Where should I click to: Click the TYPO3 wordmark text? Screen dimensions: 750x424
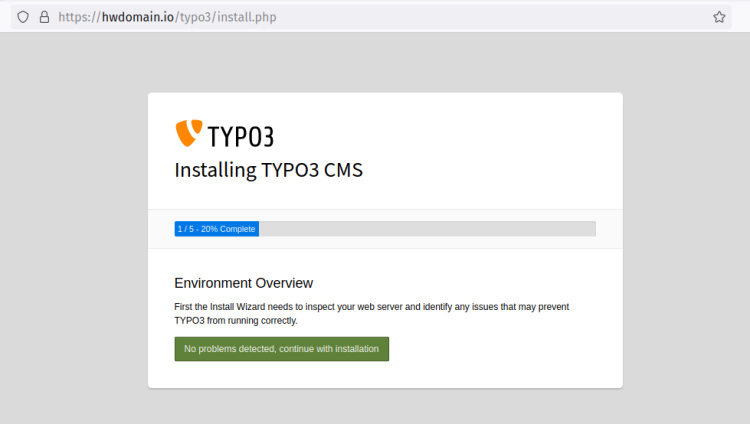pyautogui.click(x=240, y=136)
